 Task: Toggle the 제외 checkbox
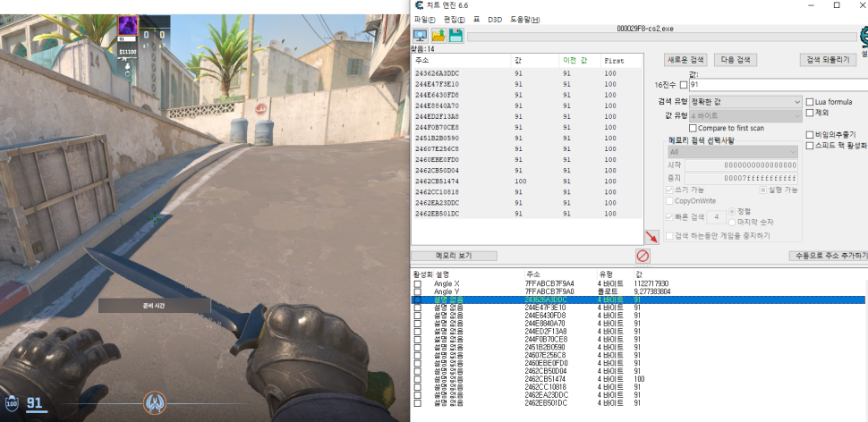pos(810,113)
